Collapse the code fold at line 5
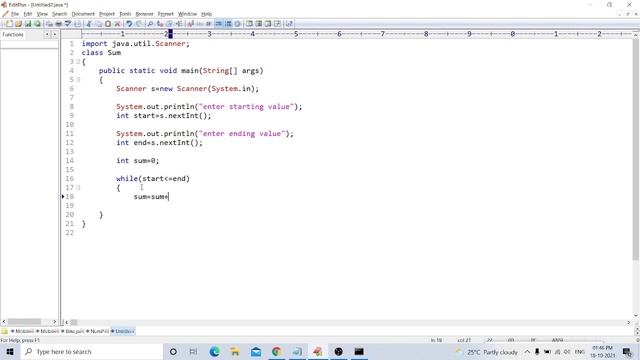The width and height of the screenshot is (640, 360). pos(78,80)
